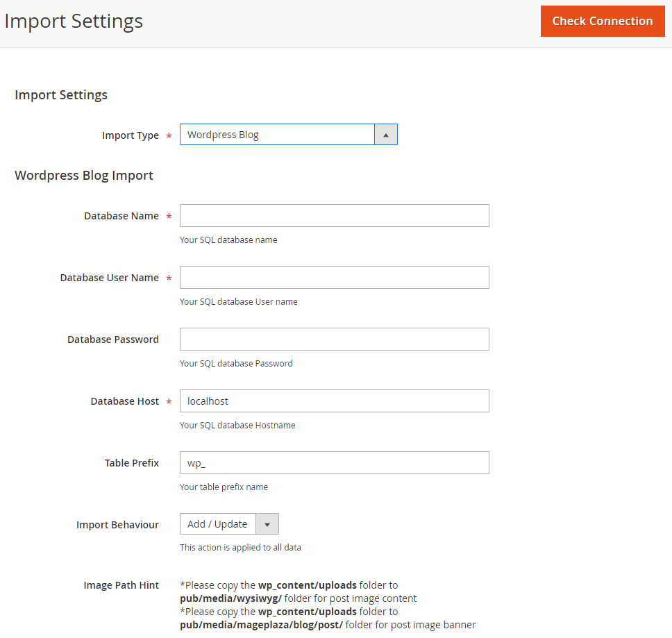
Task: Click the 'Import Behaviour' label
Action: click(117, 525)
